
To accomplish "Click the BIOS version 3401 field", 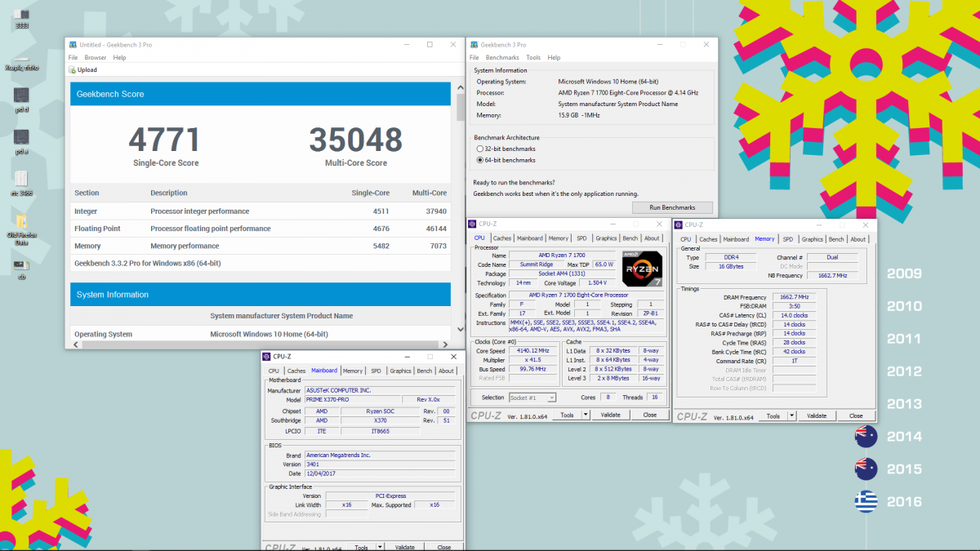I will pyautogui.click(x=380, y=464).
